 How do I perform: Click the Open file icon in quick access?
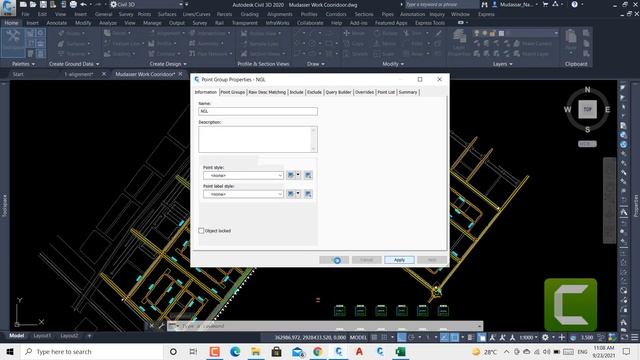[x=33, y=4]
